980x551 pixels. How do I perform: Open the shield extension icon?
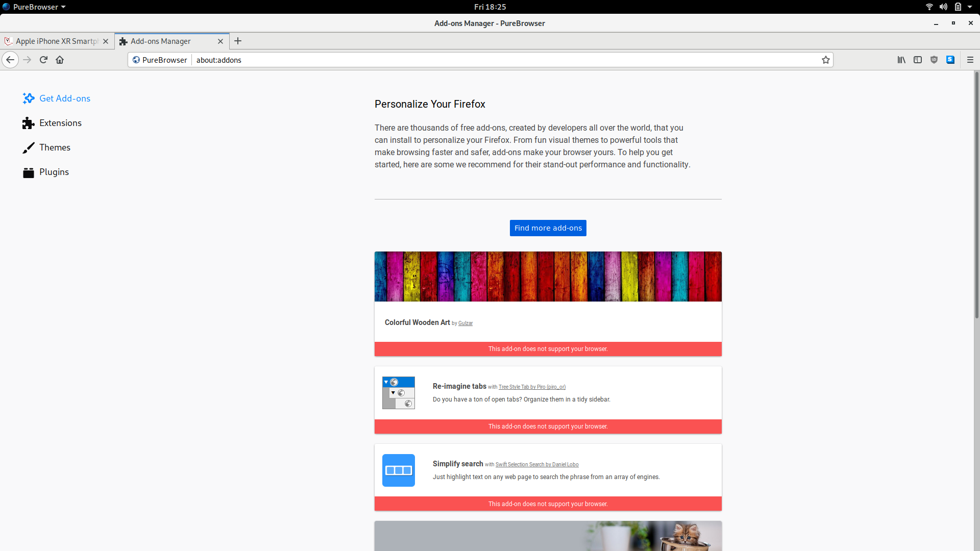tap(934, 60)
